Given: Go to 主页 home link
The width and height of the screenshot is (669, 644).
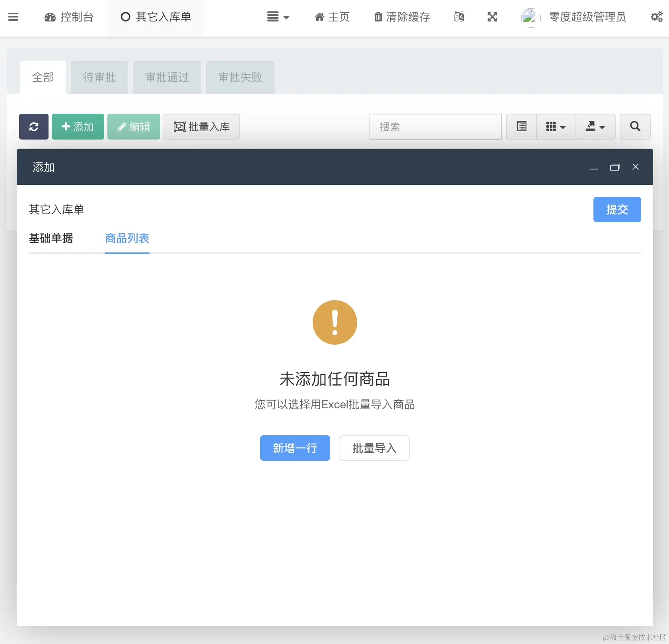Looking at the screenshot, I should (332, 17).
